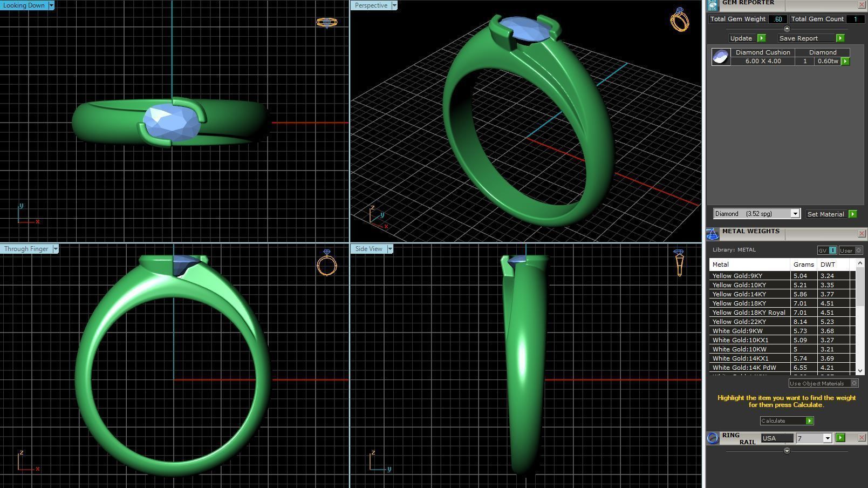This screenshot has width=868, height=488.
Task: Click the Diamond Cushion gem name cell
Action: [763, 52]
